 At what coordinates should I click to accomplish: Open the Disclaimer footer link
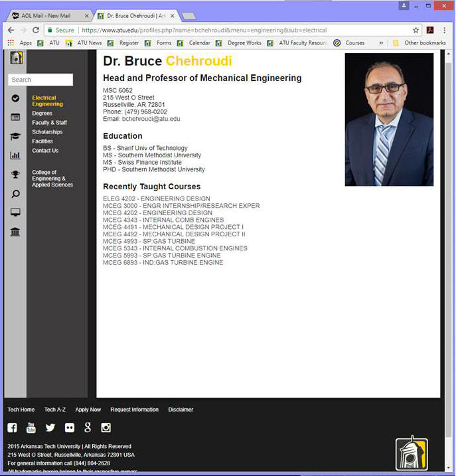(x=181, y=410)
